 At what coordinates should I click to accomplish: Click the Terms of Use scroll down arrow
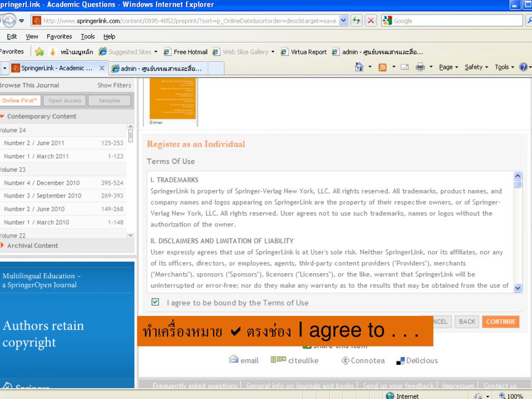coord(517,288)
